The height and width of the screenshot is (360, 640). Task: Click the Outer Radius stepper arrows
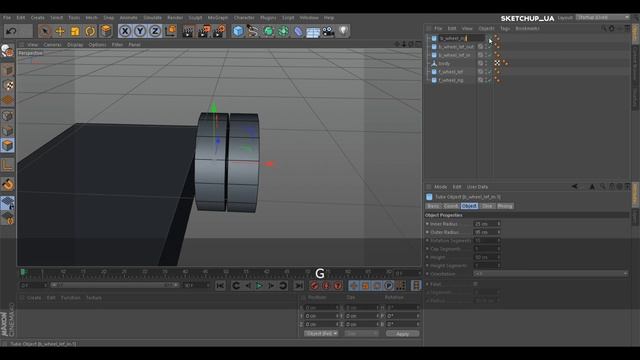[x=498, y=232]
